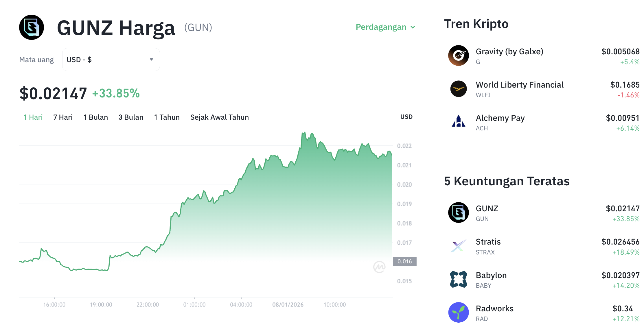The height and width of the screenshot is (329, 644).
Task: Activate the Sejak Awal Tahun range
Action: 219,117
